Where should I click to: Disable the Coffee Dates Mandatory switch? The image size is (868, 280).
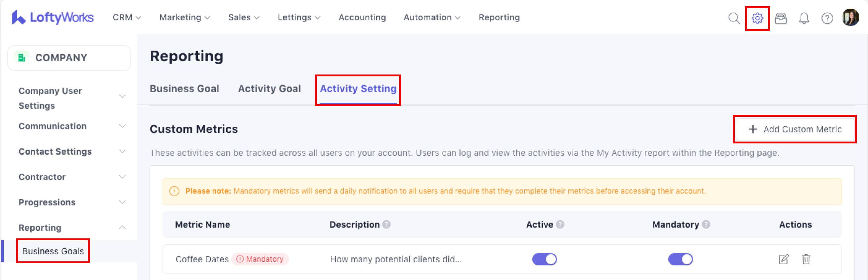(x=680, y=259)
